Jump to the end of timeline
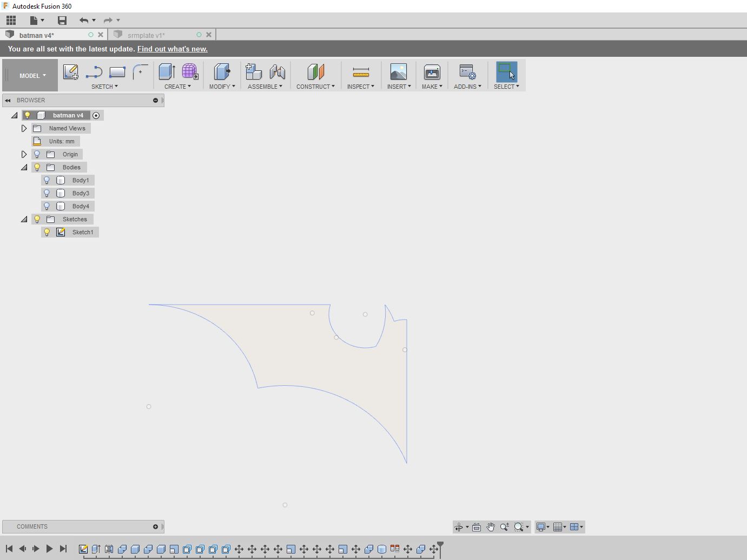The width and height of the screenshot is (747, 560). (x=63, y=549)
